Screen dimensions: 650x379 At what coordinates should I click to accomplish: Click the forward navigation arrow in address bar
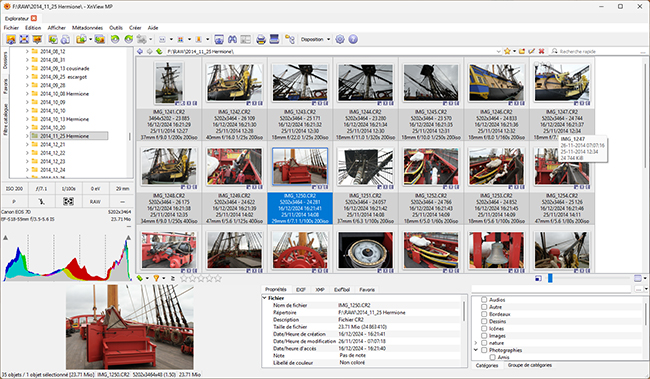[150, 51]
